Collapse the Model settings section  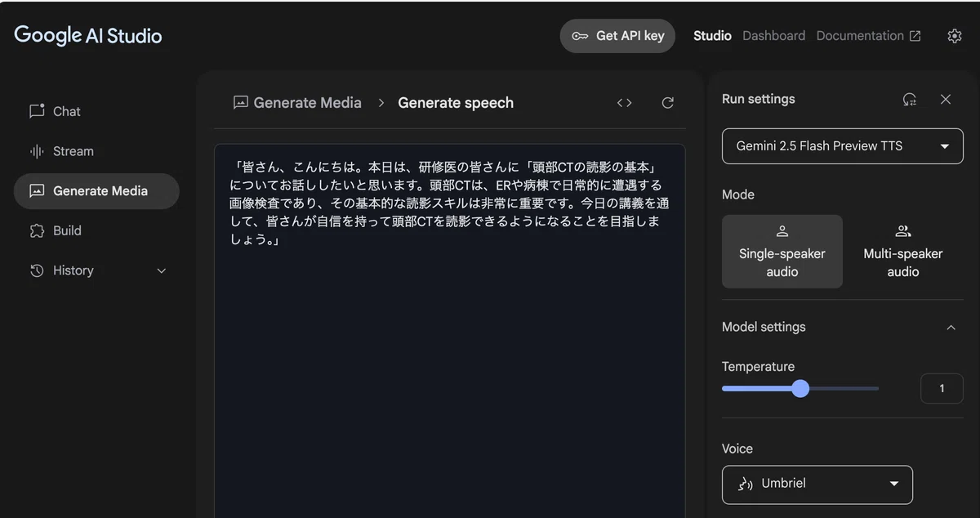951,328
